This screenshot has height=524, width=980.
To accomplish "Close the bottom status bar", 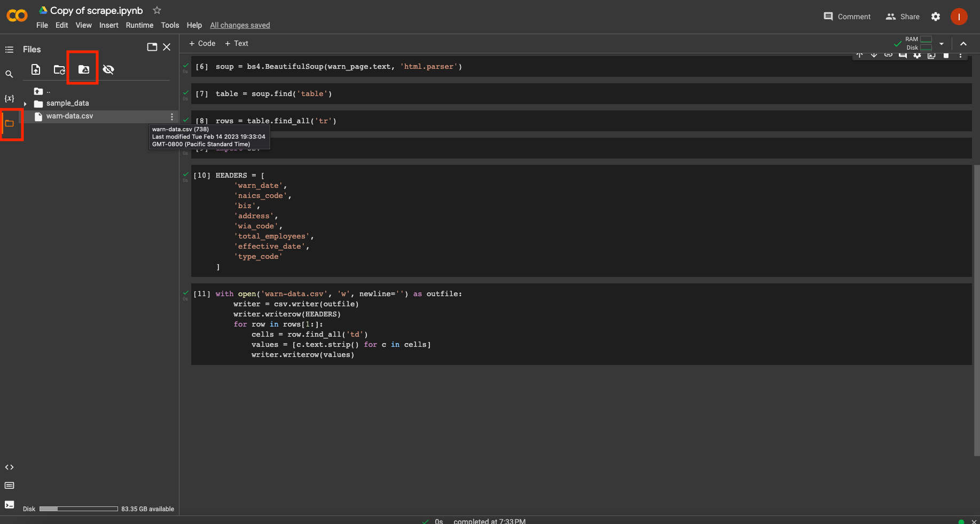I will coord(974,521).
